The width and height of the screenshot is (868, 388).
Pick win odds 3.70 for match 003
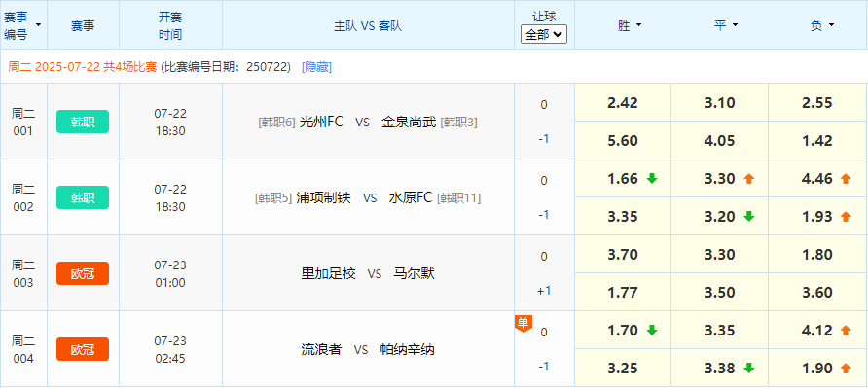623,254
